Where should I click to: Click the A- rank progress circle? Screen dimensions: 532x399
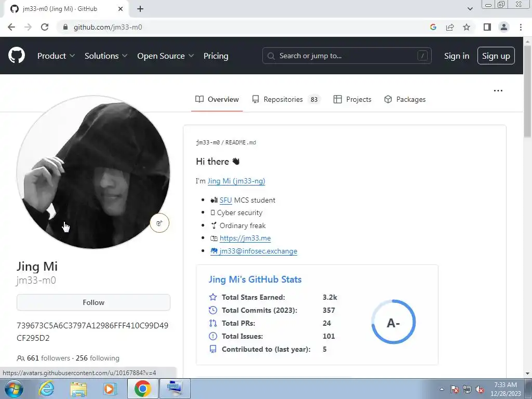point(394,322)
